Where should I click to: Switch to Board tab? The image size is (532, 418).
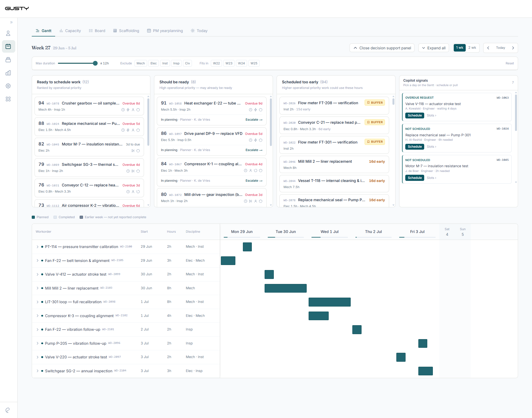pos(97,31)
